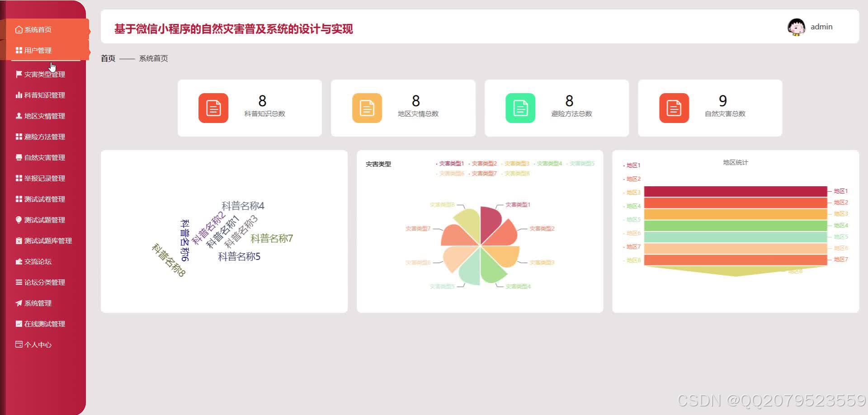Click the 科普知识管理 bar-chart icon

pyautogui.click(x=19, y=95)
